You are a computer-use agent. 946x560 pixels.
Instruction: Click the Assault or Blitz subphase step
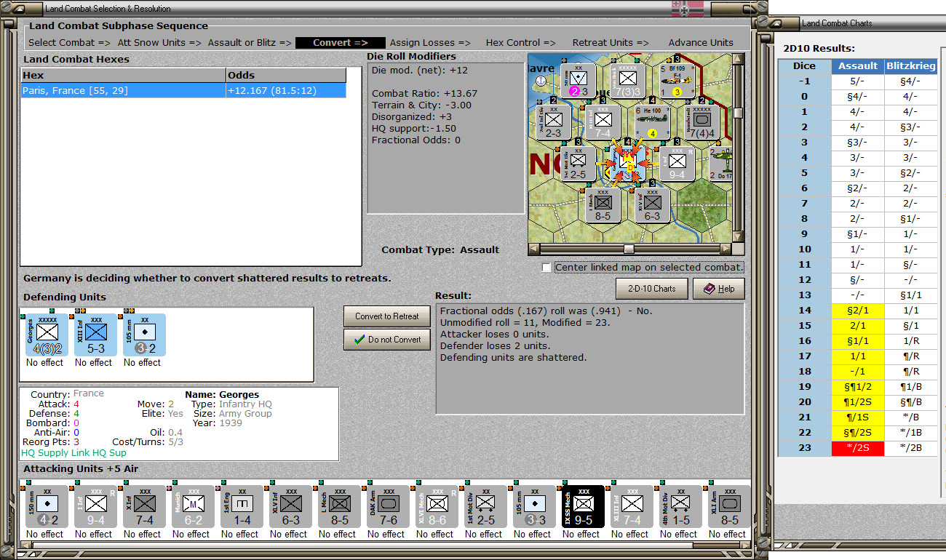click(x=250, y=43)
